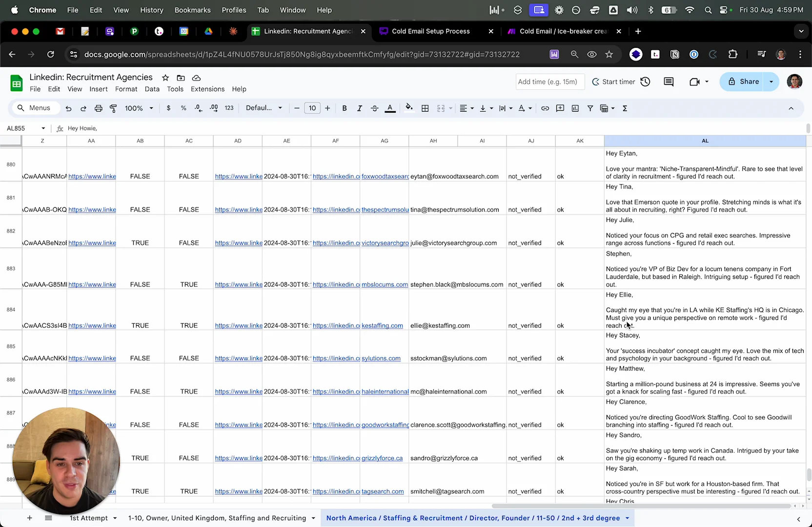812x527 pixels.
Task: Open the fill color picker
Action: coord(409,108)
